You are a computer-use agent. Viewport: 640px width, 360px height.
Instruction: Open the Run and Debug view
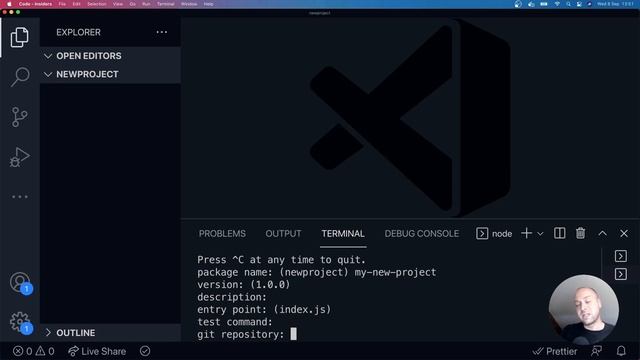(19, 157)
